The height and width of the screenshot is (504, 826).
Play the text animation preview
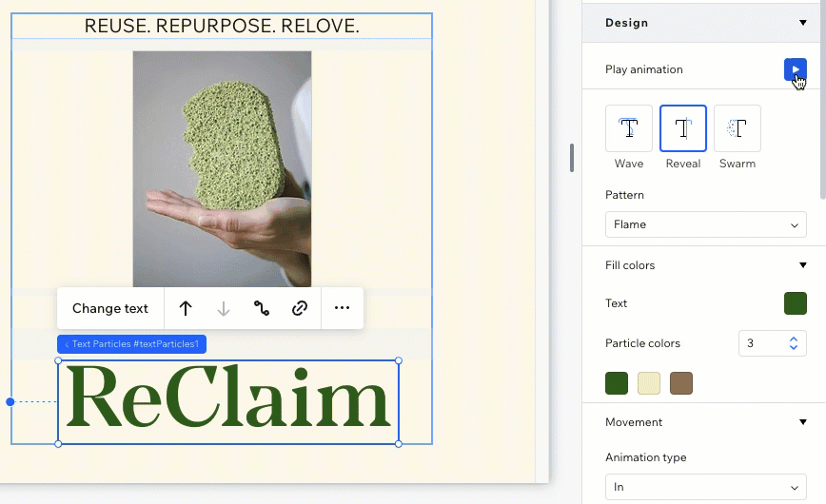(x=795, y=69)
